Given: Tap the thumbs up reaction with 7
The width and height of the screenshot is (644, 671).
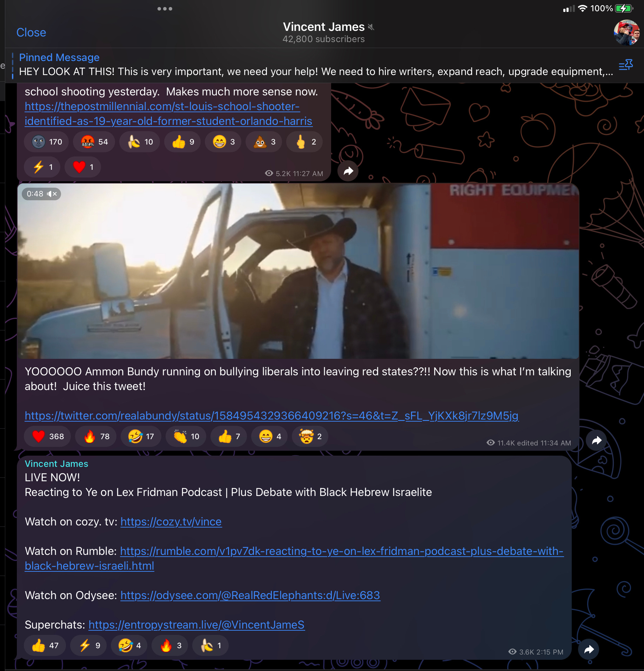Looking at the screenshot, I should coord(229,436).
